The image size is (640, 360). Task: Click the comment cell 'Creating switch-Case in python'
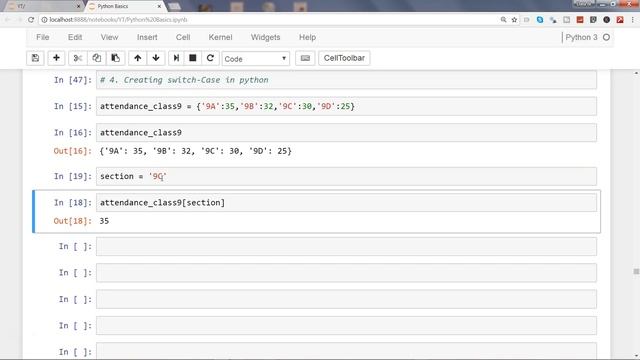click(x=346, y=80)
